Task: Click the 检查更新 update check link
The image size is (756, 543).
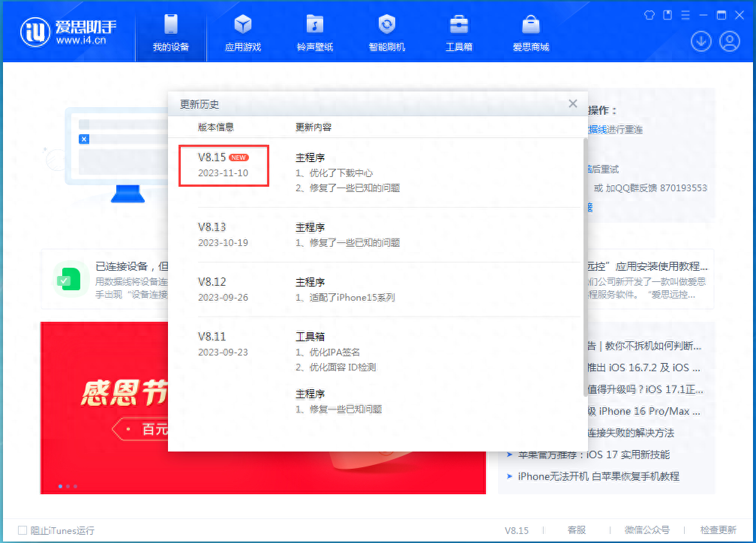Action: pos(716,530)
